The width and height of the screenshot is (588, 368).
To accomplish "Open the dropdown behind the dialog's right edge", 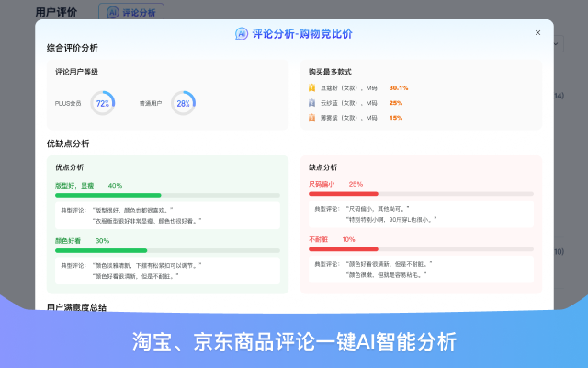I will coord(558,44).
